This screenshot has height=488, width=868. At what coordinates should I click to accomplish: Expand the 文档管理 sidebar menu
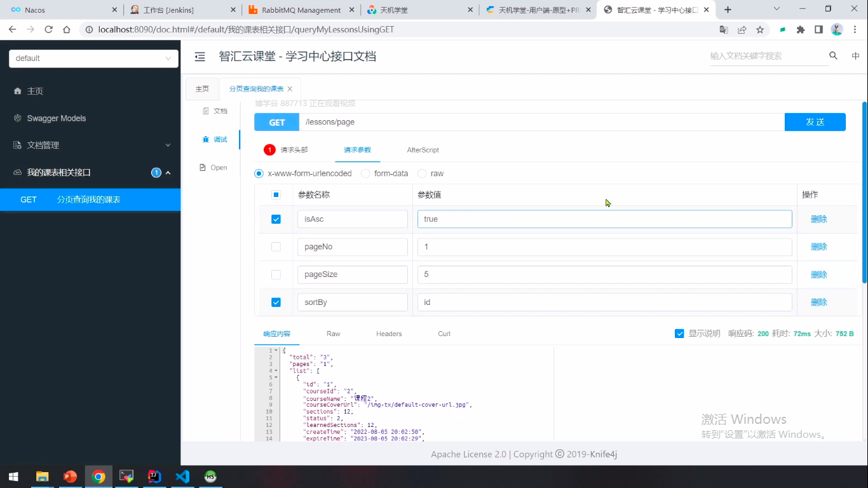point(90,145)
